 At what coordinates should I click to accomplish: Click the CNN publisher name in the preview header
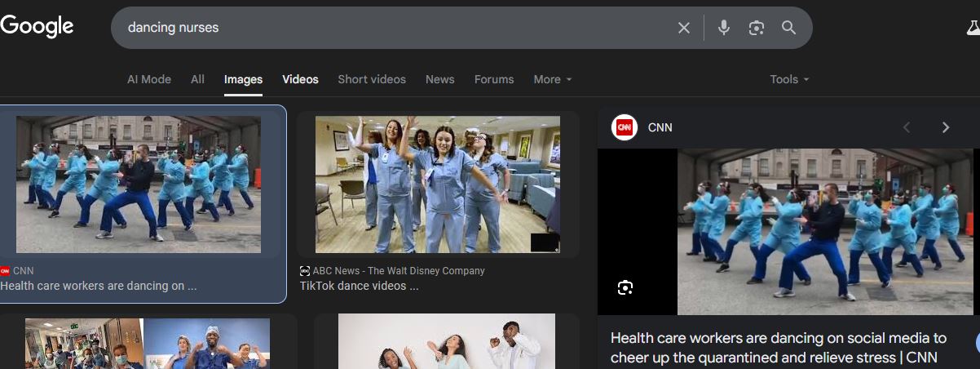[x=660, y=127]
